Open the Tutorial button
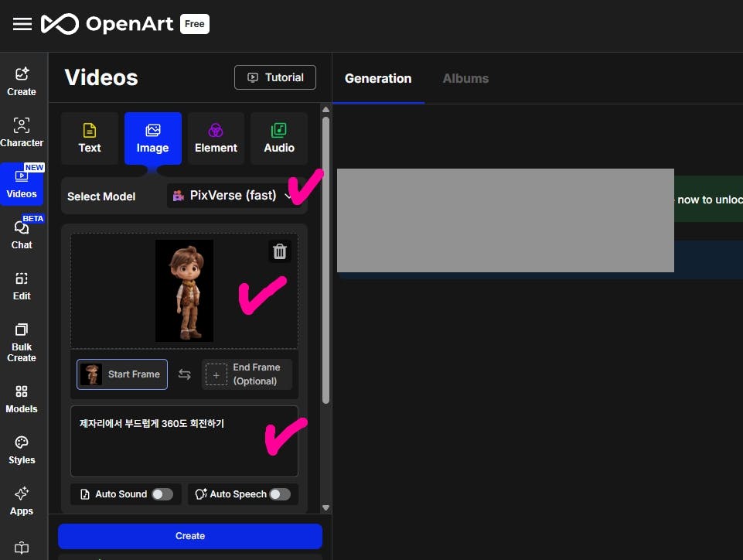 274,77
